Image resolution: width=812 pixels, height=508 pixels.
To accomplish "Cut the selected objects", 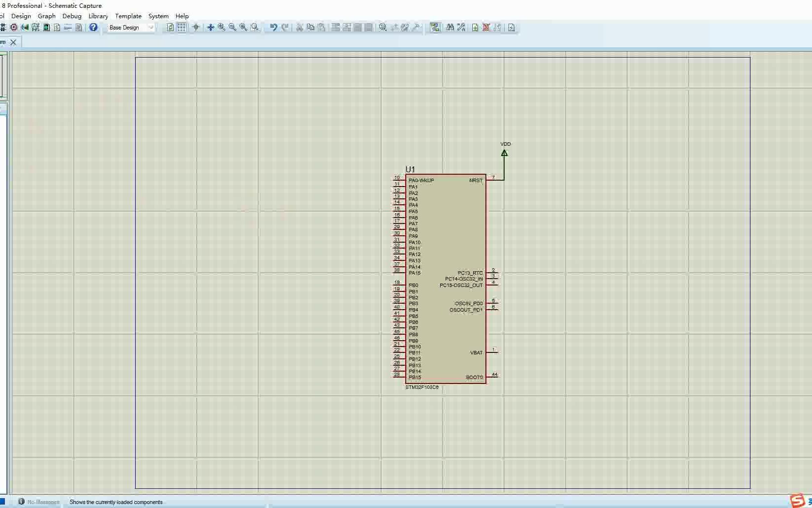I will pos(300,28).
